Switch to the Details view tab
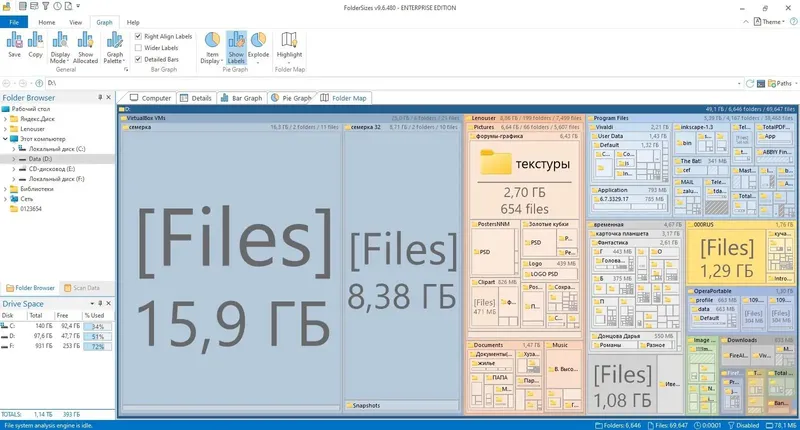This screenshot has width=800, height=430. 196,98
